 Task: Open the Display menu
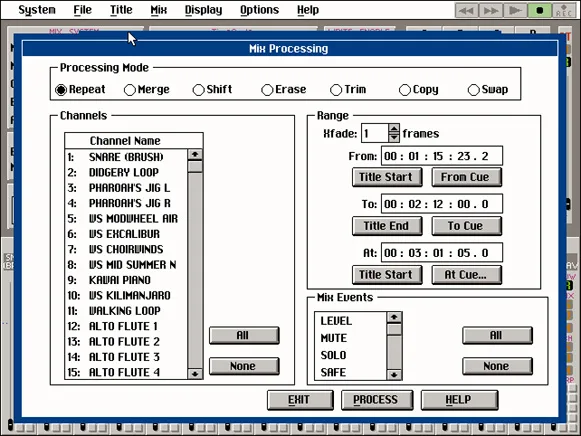[203, 10]
